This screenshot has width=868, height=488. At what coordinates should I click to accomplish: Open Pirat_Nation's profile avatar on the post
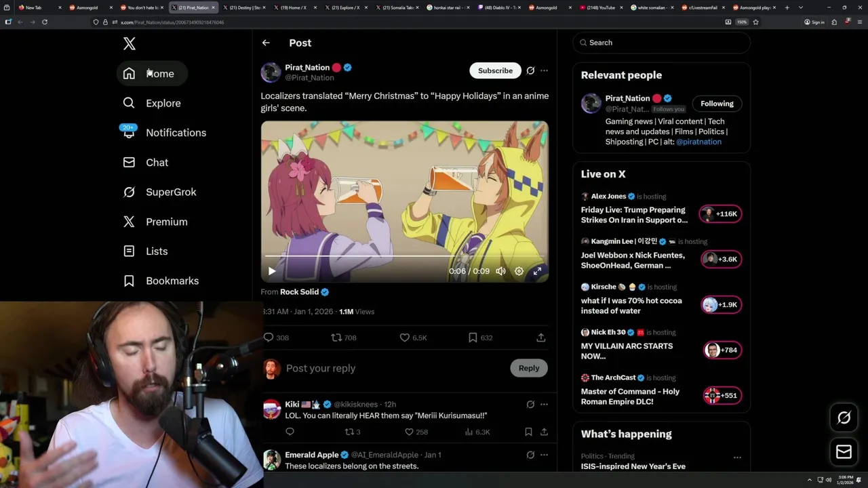coord(271,73)
